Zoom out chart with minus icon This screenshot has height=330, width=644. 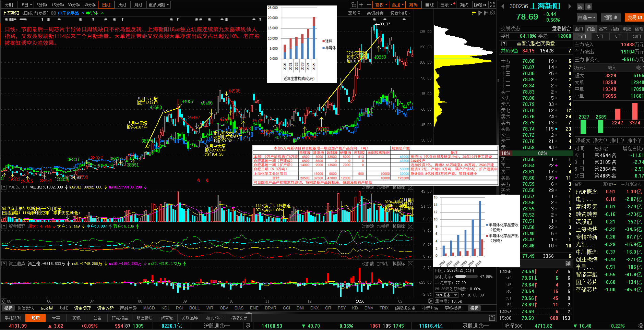pos(369,5)
